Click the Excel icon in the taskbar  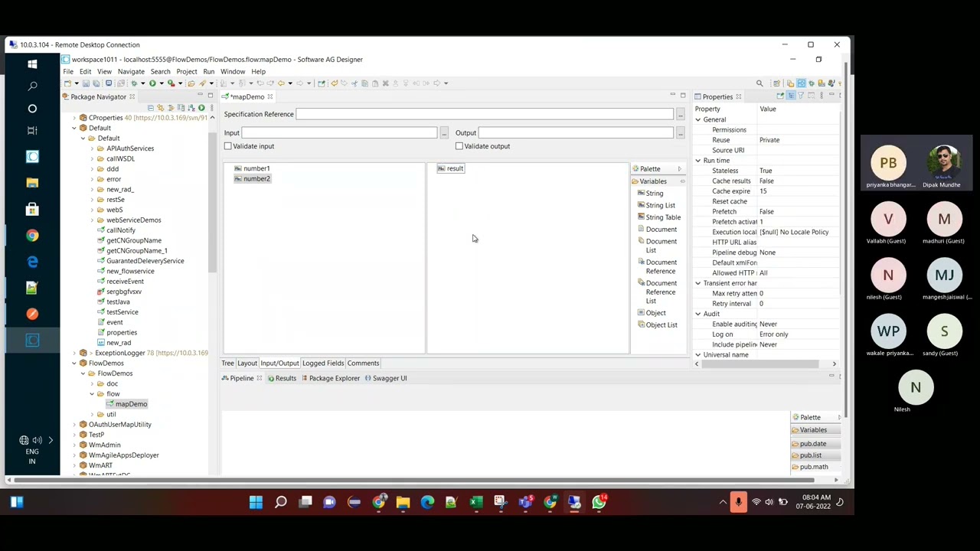(475, 502)
